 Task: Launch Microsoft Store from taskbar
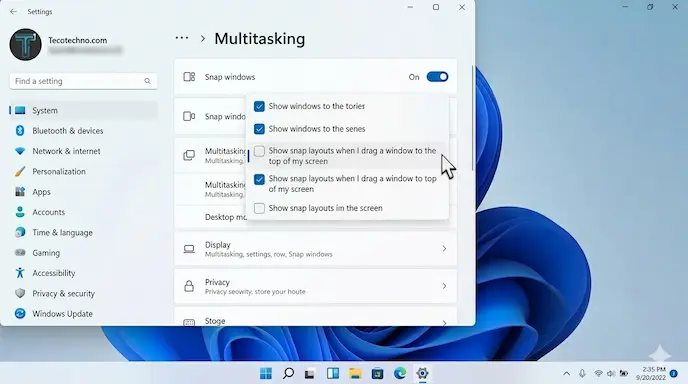[x=377, y=373]
